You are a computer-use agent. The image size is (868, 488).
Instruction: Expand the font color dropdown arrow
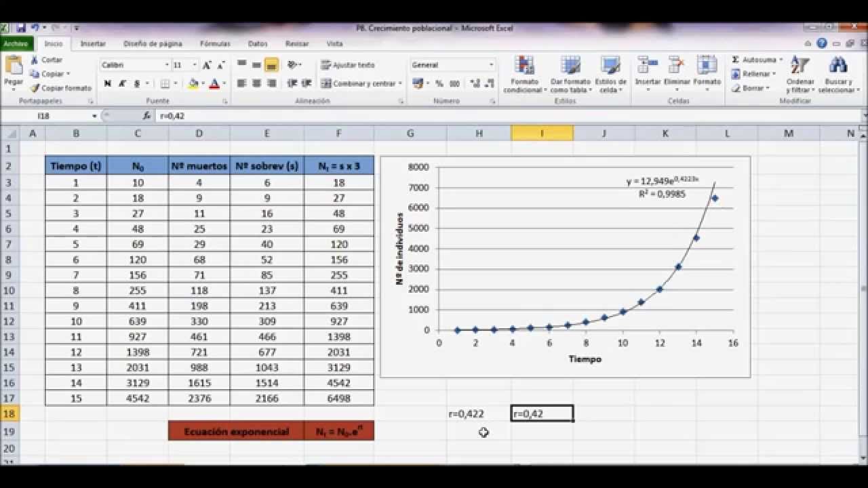pos(224,84)
